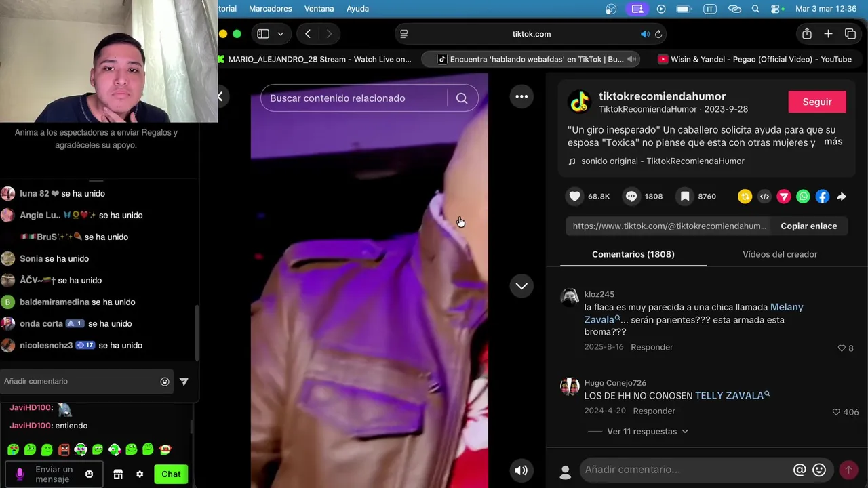
Task: Toggle video sound with the speaker button
Action: [521, 470]
